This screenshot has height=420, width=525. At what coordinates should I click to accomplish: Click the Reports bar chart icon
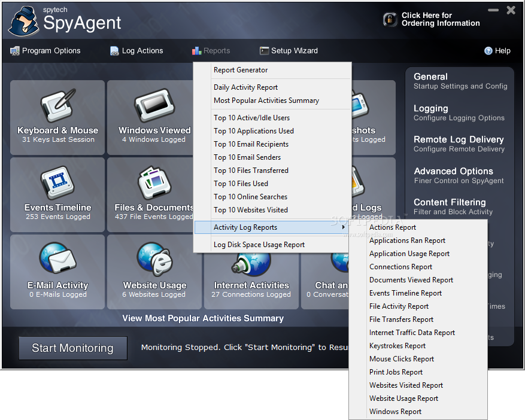196,51
